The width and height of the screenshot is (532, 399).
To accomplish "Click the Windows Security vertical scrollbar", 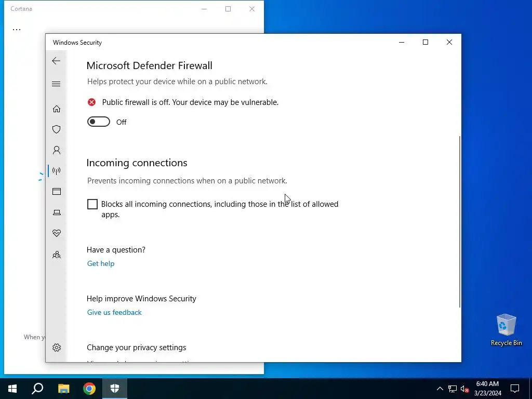I will [x=460, y=222].
